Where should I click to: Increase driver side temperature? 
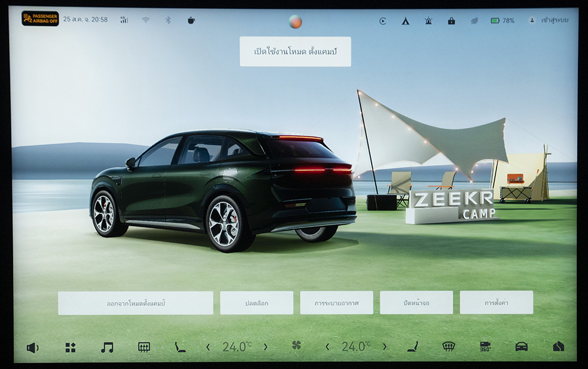[265, 347]
